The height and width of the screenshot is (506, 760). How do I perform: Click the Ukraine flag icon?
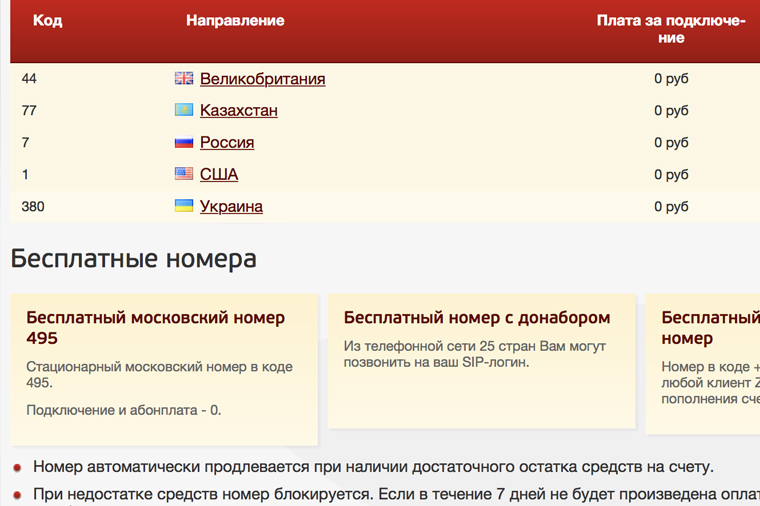coord(184,206)
